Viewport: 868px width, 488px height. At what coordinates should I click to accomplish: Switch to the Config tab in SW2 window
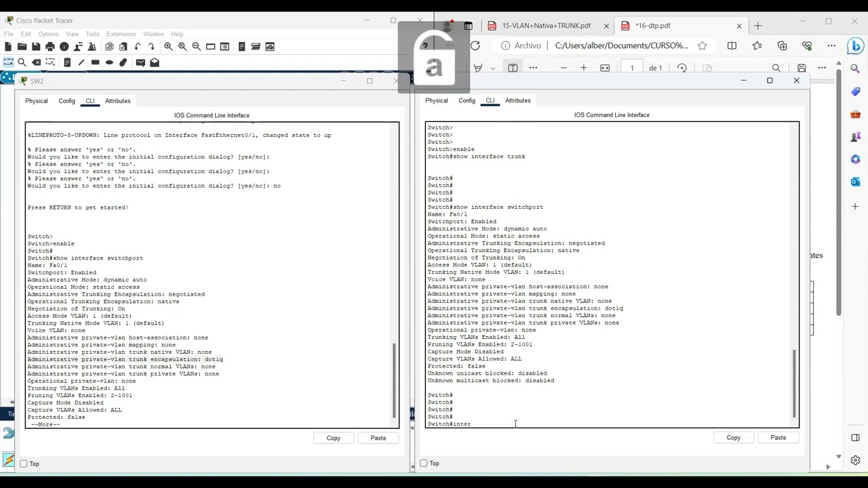66,101
